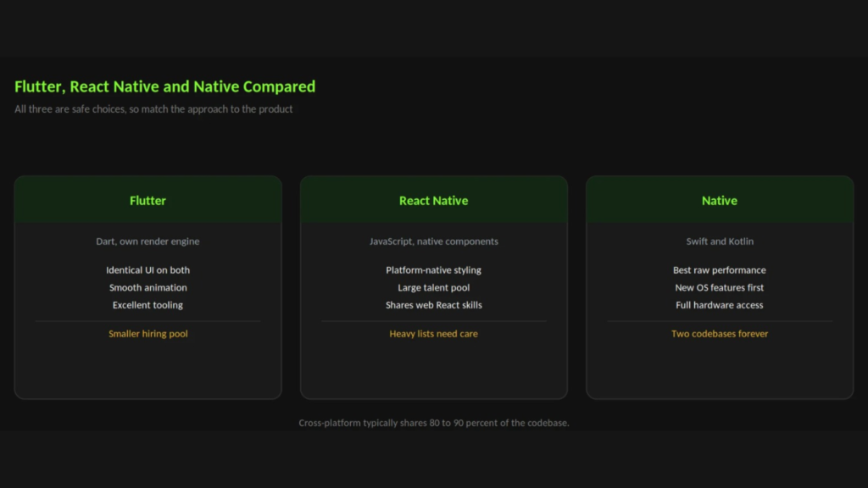Select 'Large talent pool' line

click(x=433, y=288)
